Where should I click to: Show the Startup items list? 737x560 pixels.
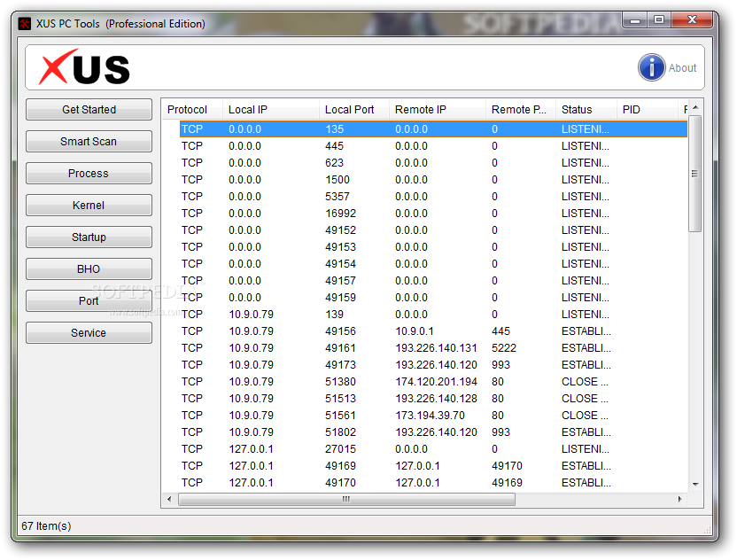89,237
